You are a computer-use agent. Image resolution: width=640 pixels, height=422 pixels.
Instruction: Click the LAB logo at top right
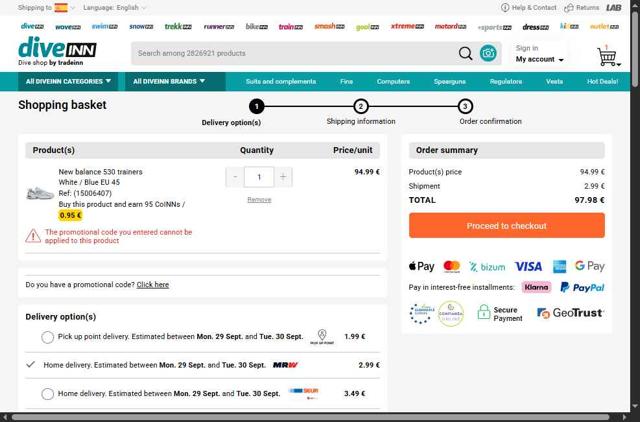613,7
